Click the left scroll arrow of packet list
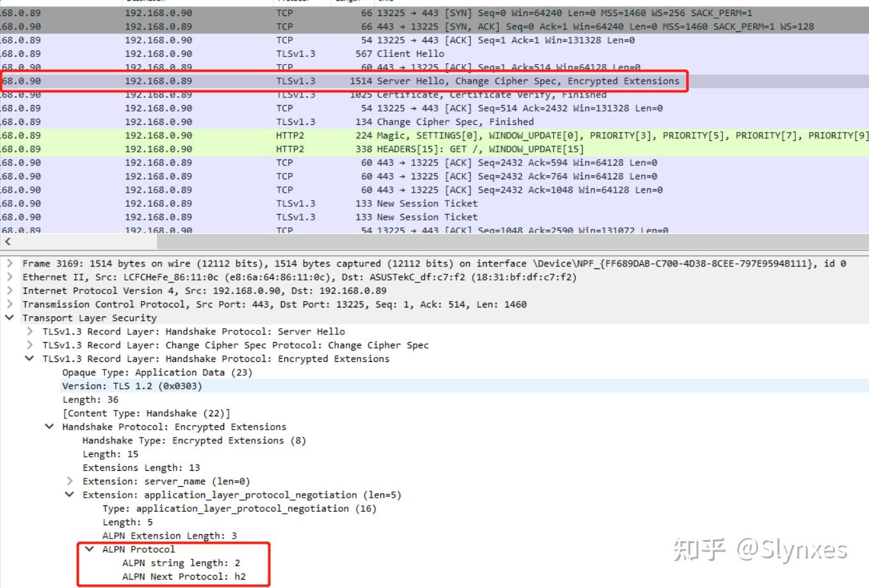The height and width of the screenshot is (588, 869). click(7, 241)
